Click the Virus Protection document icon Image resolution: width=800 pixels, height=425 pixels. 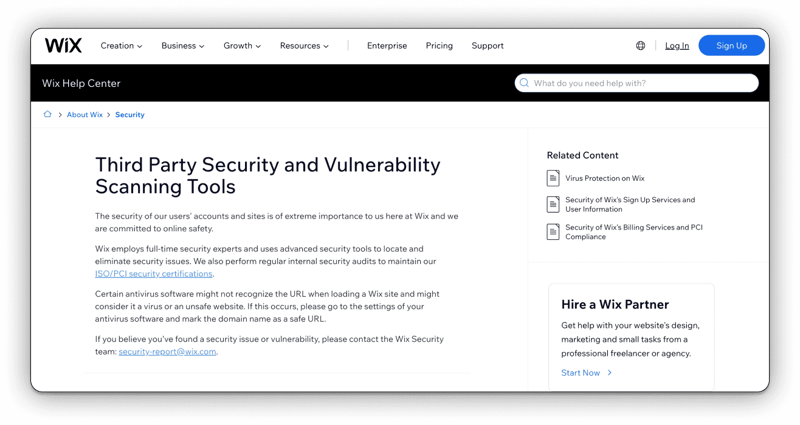(553, 178)
